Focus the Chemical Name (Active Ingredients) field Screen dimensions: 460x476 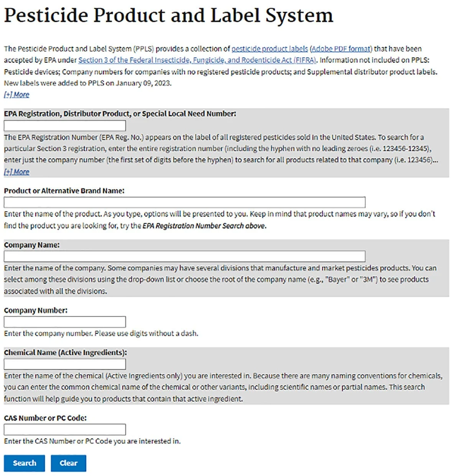[65, 364]
